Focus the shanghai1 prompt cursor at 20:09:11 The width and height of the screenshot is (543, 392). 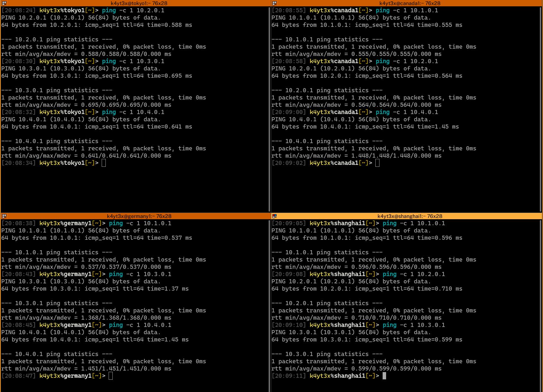384,376
